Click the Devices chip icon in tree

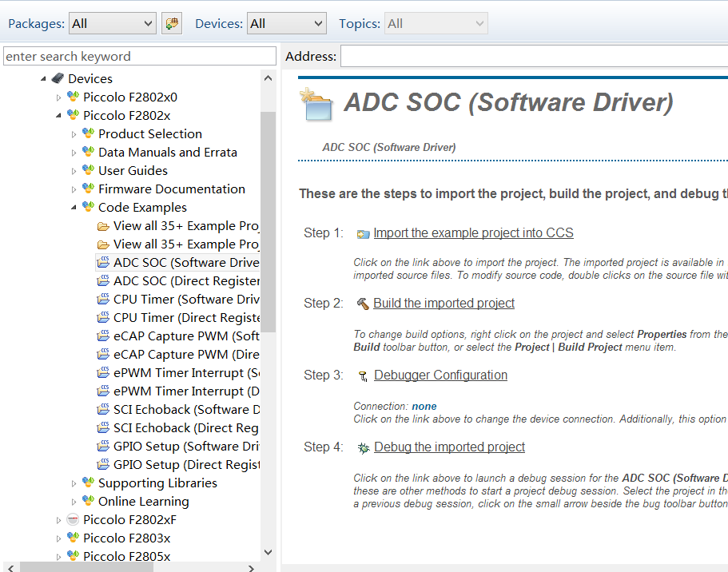click(x=58, y=78)
